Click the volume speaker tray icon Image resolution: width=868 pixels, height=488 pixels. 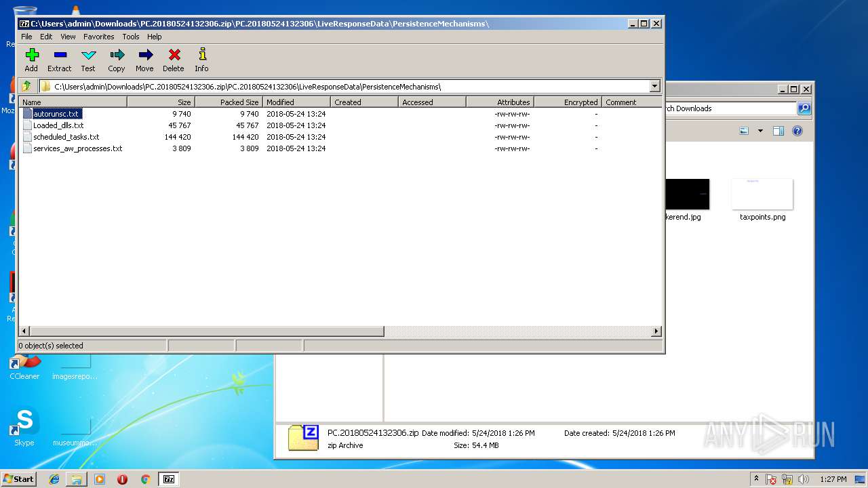coord(804,479)
